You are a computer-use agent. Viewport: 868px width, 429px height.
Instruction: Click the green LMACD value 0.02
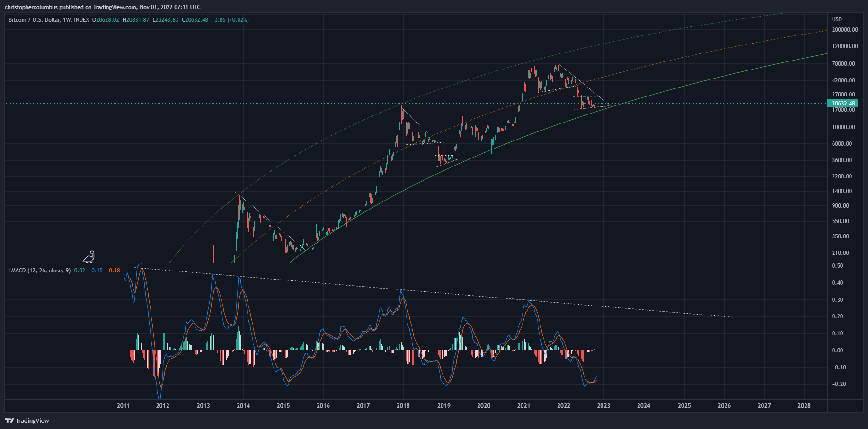pyautogui.click(x=80, y=271)
